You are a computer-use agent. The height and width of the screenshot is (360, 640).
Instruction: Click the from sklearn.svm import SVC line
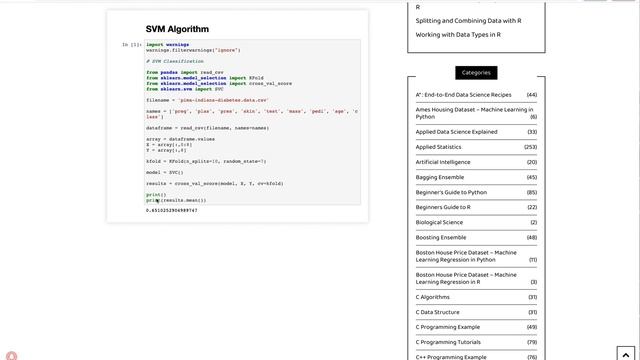[184, 89]
